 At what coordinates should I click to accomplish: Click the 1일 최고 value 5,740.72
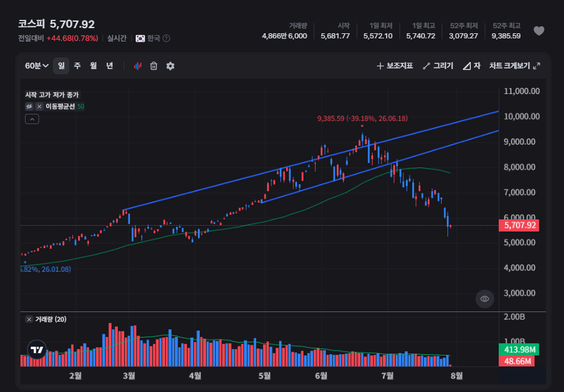pyautogui.click(x=421, y=36)
